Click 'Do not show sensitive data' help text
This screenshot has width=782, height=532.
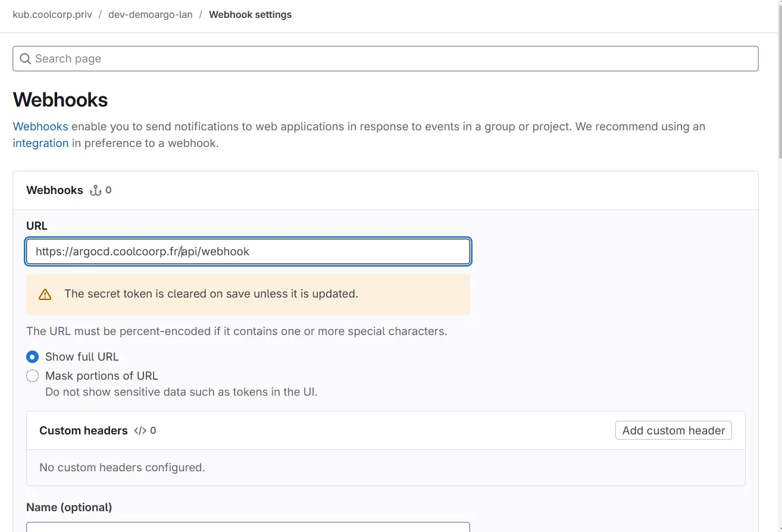click(x=182, y=392)
